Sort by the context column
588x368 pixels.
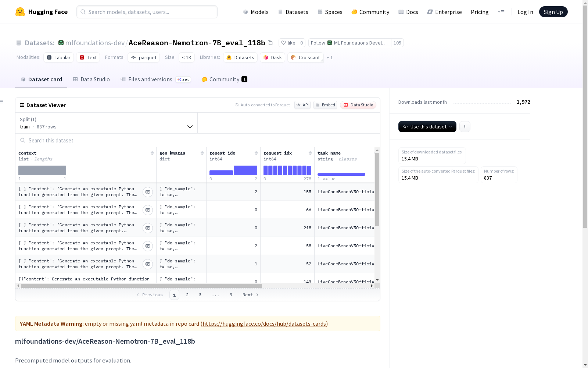(152, 153)
